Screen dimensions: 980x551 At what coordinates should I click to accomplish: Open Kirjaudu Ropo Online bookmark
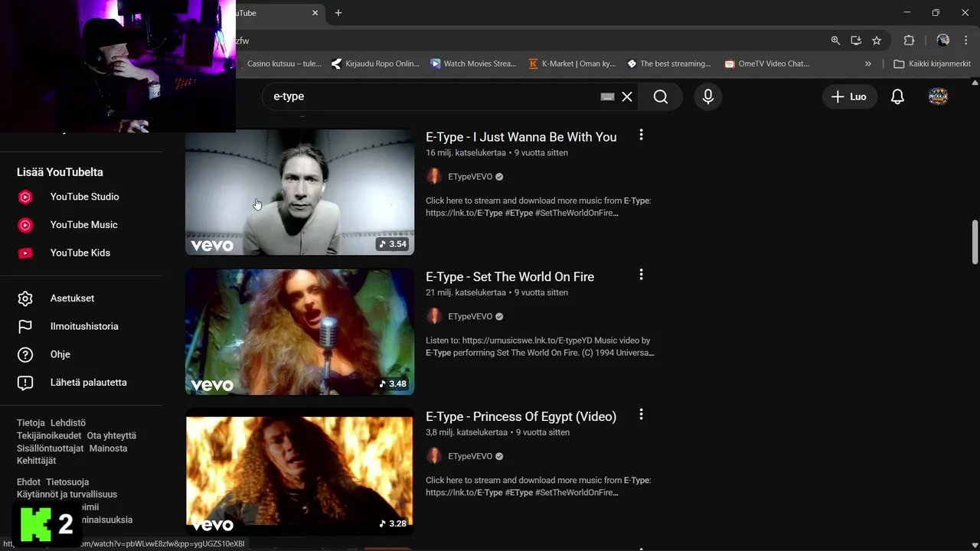(375, 64)
